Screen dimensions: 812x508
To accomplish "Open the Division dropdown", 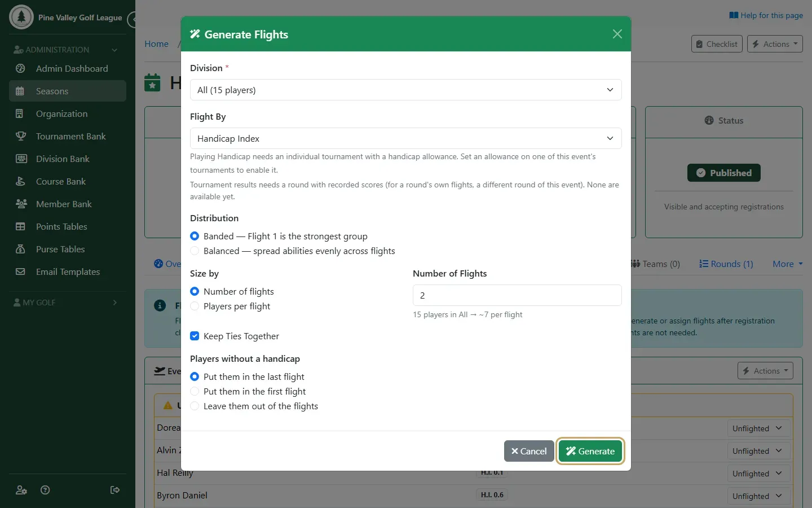I will tap(406, 90).
